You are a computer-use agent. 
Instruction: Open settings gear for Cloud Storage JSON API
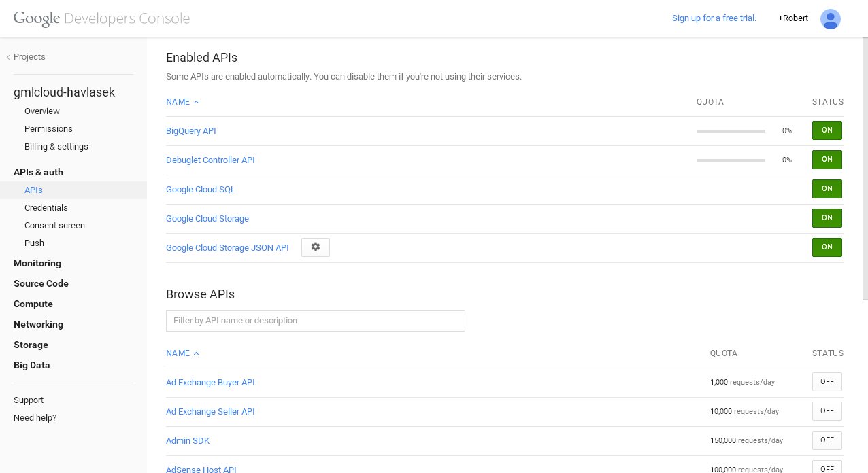[315, 247]
